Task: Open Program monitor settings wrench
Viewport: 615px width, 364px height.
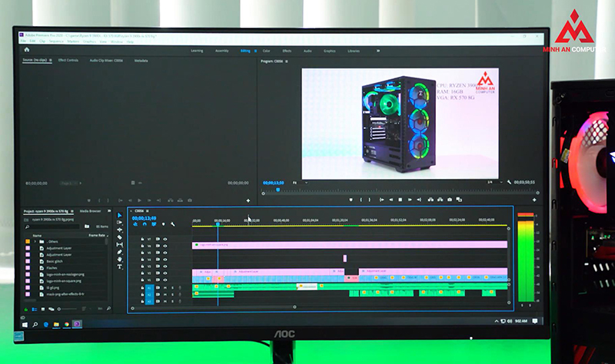Action: tap(509, 182)
